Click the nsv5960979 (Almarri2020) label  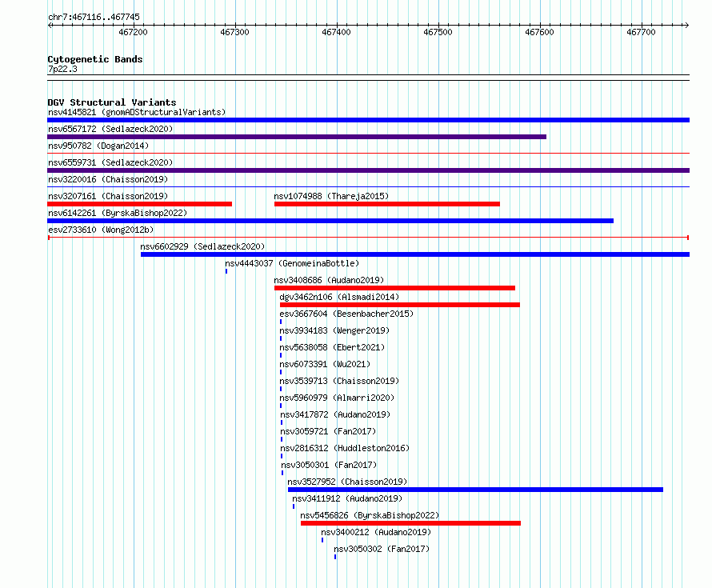coord(337,398)
